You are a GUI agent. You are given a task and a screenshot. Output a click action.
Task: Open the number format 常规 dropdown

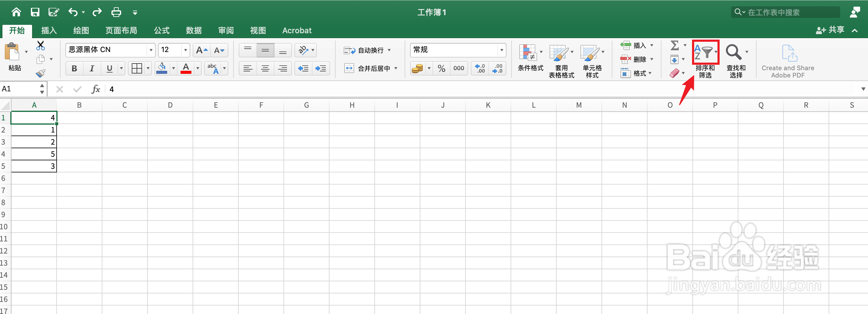tap(502, 50)
